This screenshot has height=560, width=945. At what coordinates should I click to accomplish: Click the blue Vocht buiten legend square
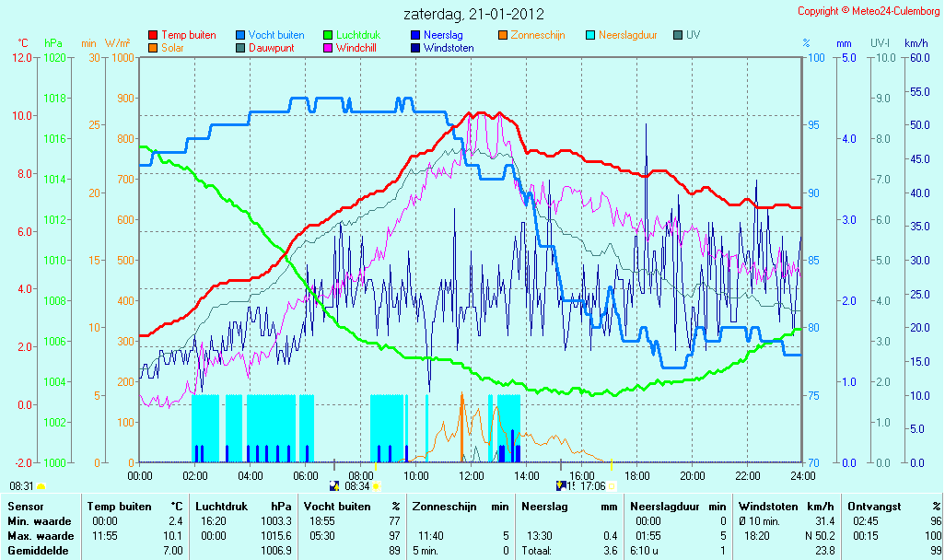pos(240,36)
